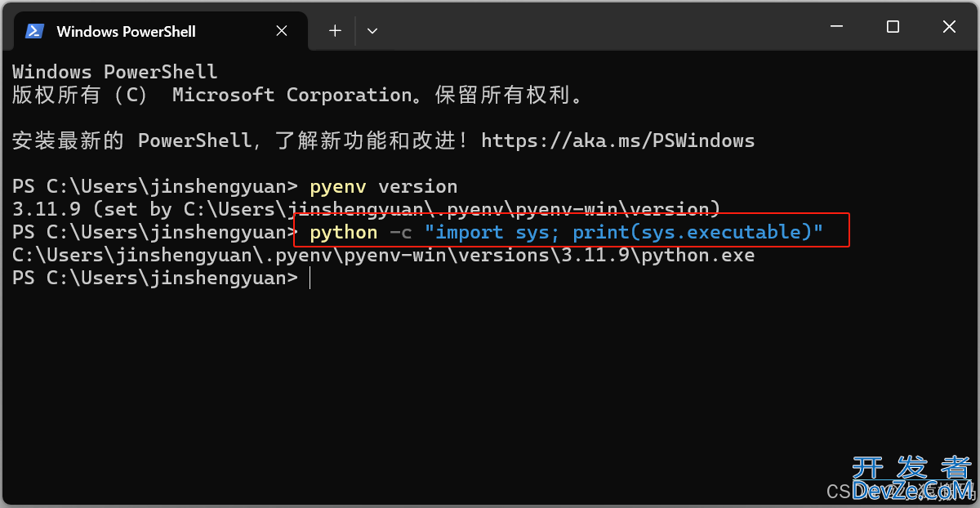Close the Windows PowerShell tab

pos(282,31)
